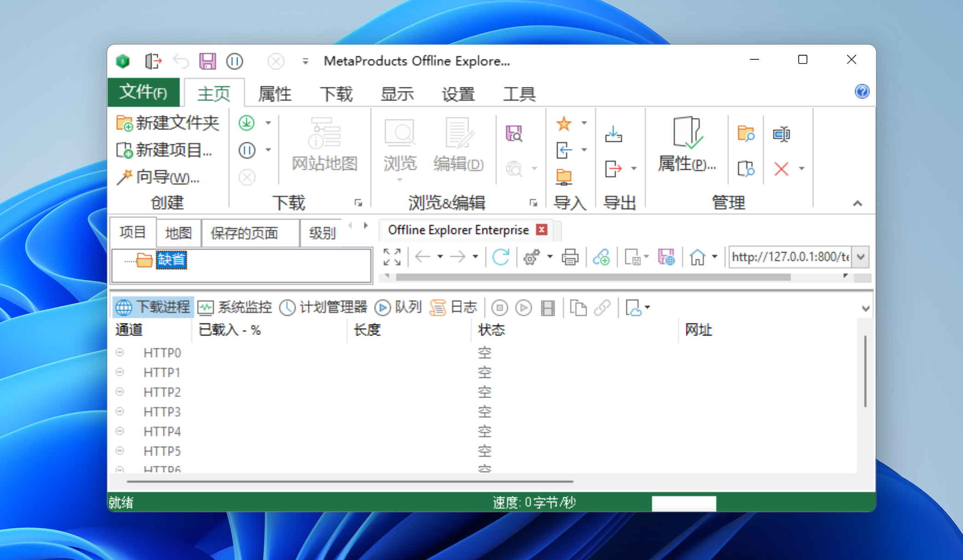Open the pause download dropdown arrow
The image size is (963, 560).
(268, 150)
